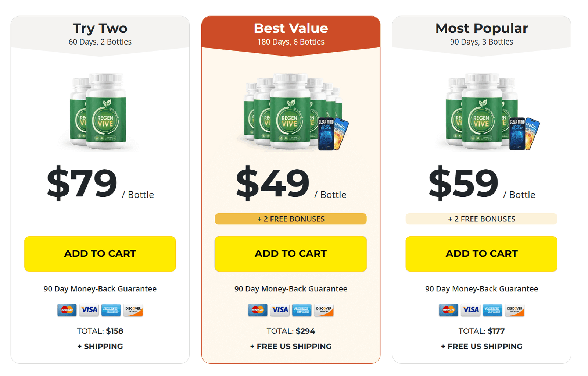
Task: Click American Express icon in Try Two card
Action: pyautogui.click(x=111, y=310)
